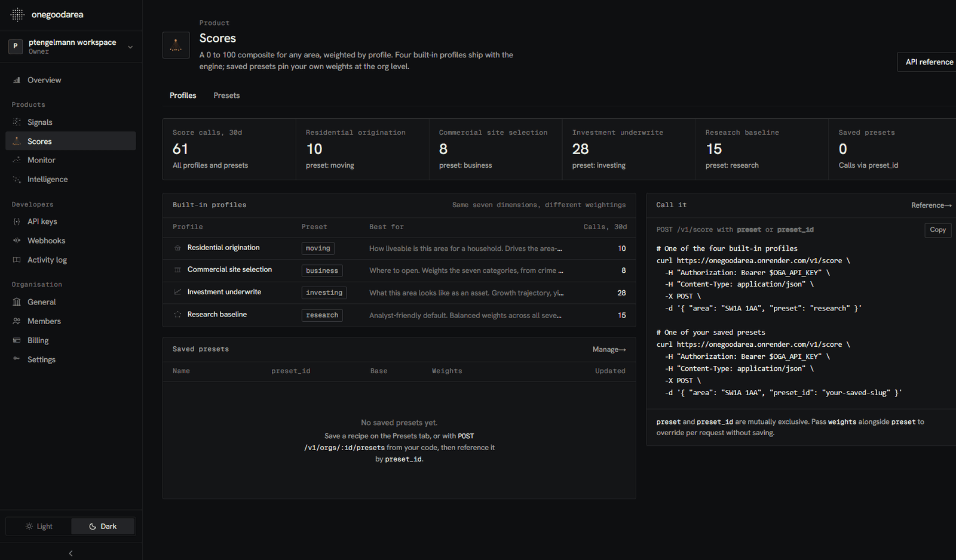Go to Monitor in the sidebar

pos(71,160)
